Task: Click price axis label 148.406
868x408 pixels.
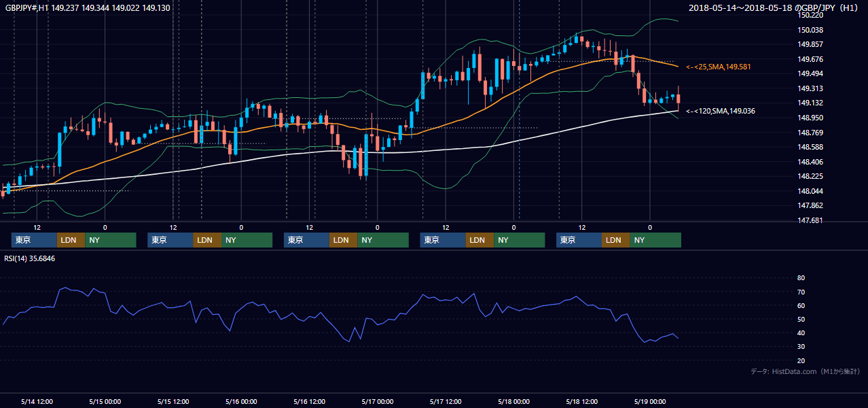Action: [812, 162]
